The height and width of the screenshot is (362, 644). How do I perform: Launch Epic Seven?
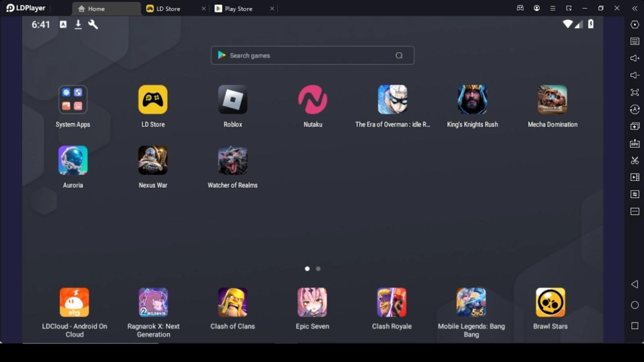[312, 302]
